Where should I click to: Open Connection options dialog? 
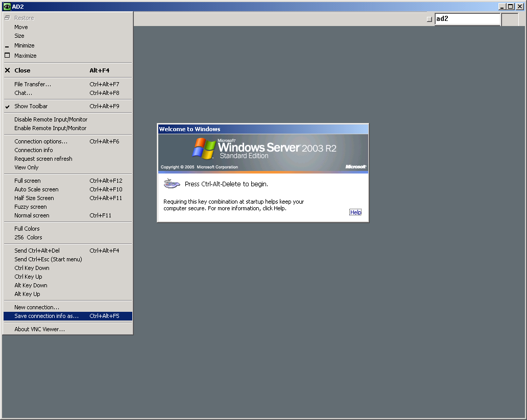(41, 141)
